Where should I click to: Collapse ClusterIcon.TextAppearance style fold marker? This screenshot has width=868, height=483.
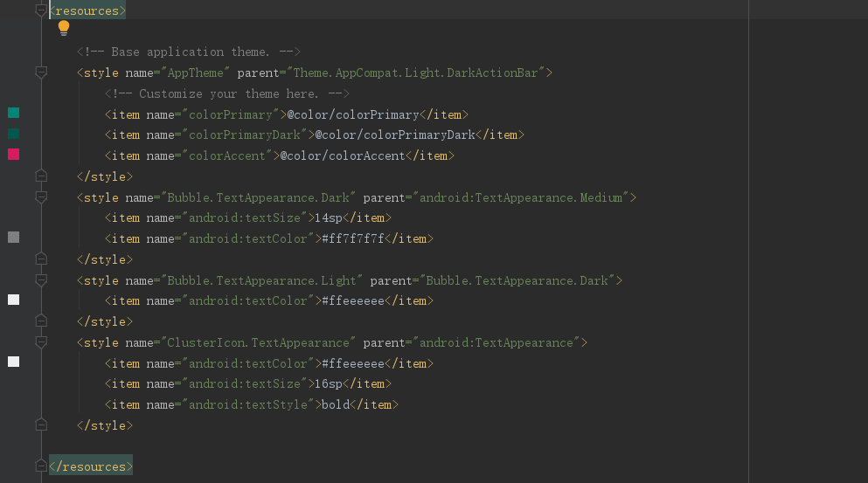pyautogui.click(x=41, y=342)
